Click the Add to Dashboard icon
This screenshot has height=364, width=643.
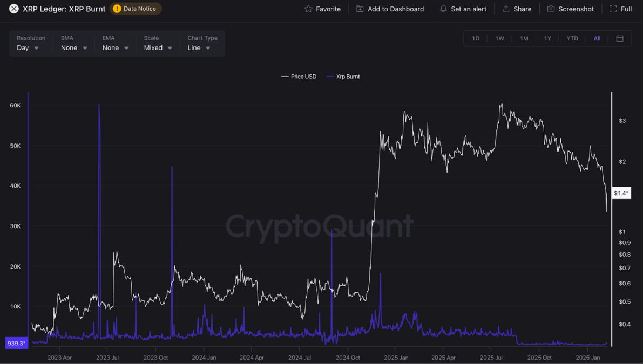point(360,9)
